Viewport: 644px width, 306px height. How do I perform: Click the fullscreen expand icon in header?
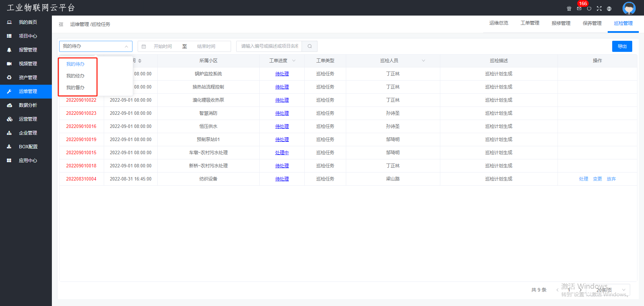click(x=599, y=9)
